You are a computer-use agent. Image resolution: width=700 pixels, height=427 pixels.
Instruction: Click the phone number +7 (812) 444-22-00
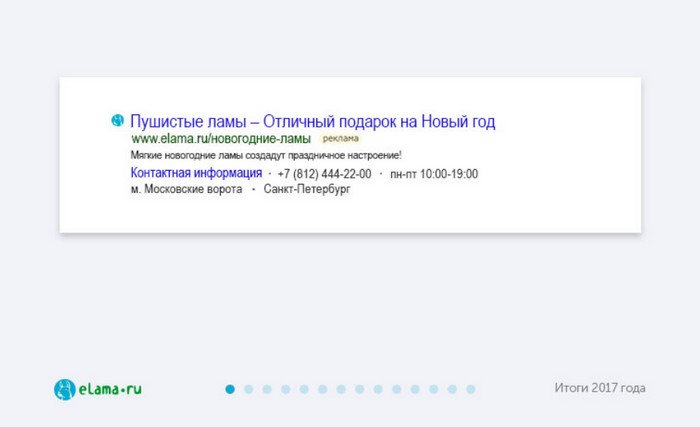(x=324, y=174)
